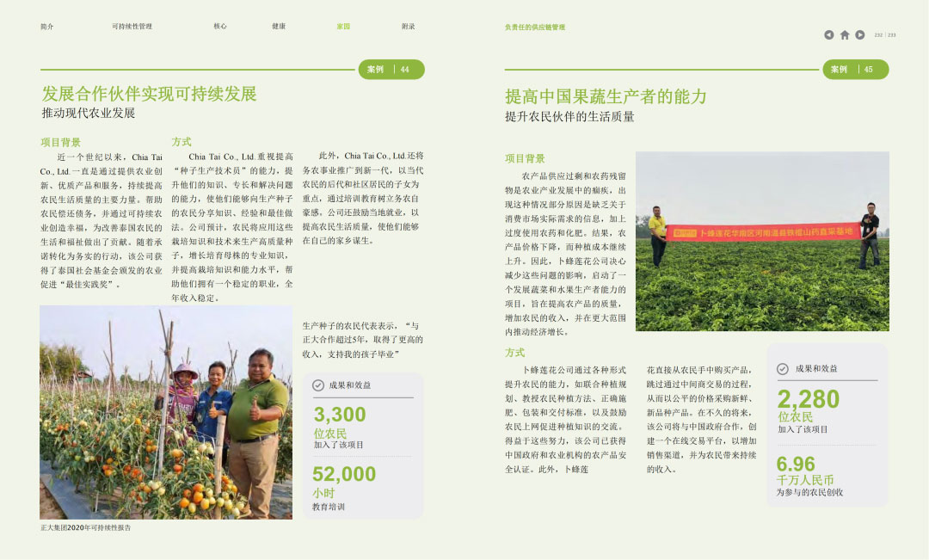Open the 健康 section tab
929x560 pixels.
pos(279,27)
